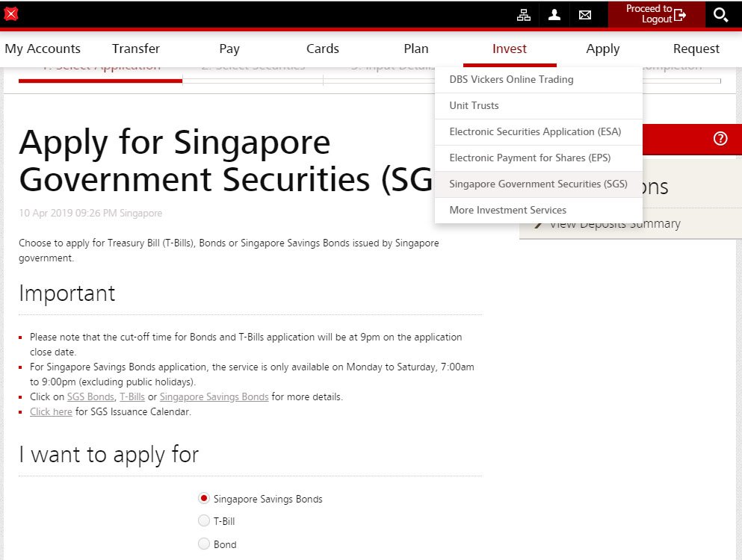Open the Plan menu
This screenshot has width=742, height=560.
click(x=416, y=49)
